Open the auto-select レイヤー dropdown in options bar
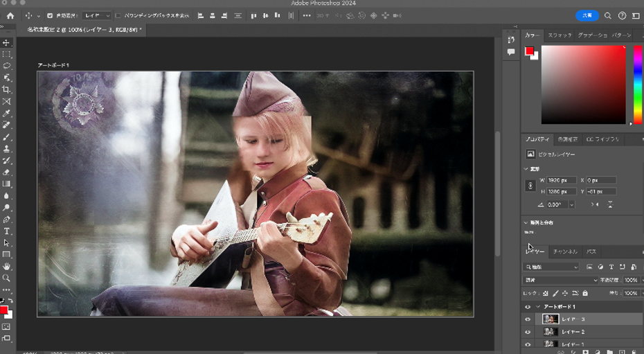The image size is (644, 354). pyautogui.click(x=97, y=15)
